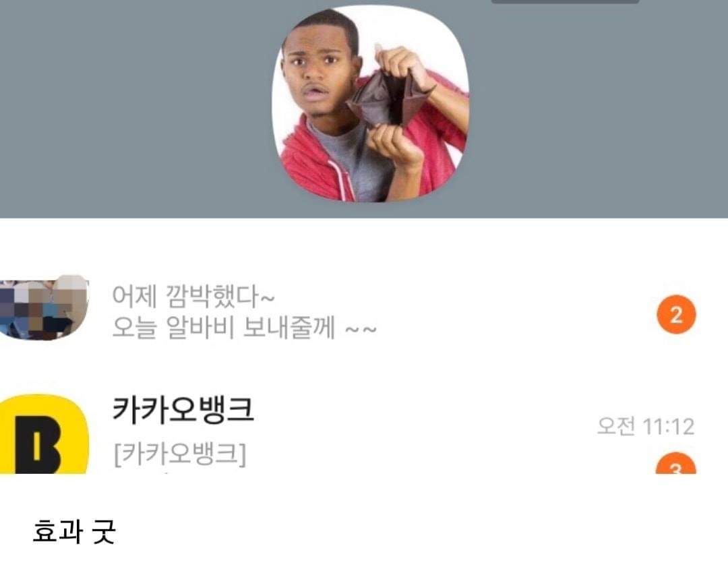This screenshot has width=728, height=573.
Task: Open the message 어제 깜박했다~
Action: 193,296
